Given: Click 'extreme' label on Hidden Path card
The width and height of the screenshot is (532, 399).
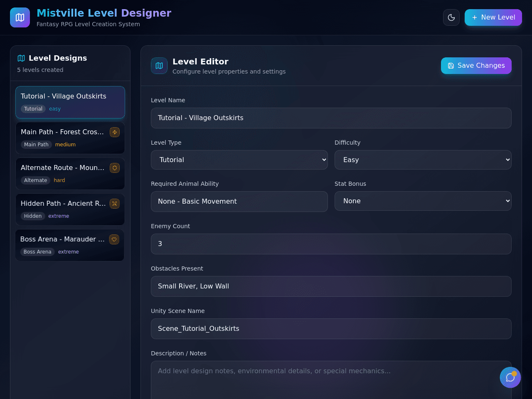Looking at the screenshot, I should [59, 216].
